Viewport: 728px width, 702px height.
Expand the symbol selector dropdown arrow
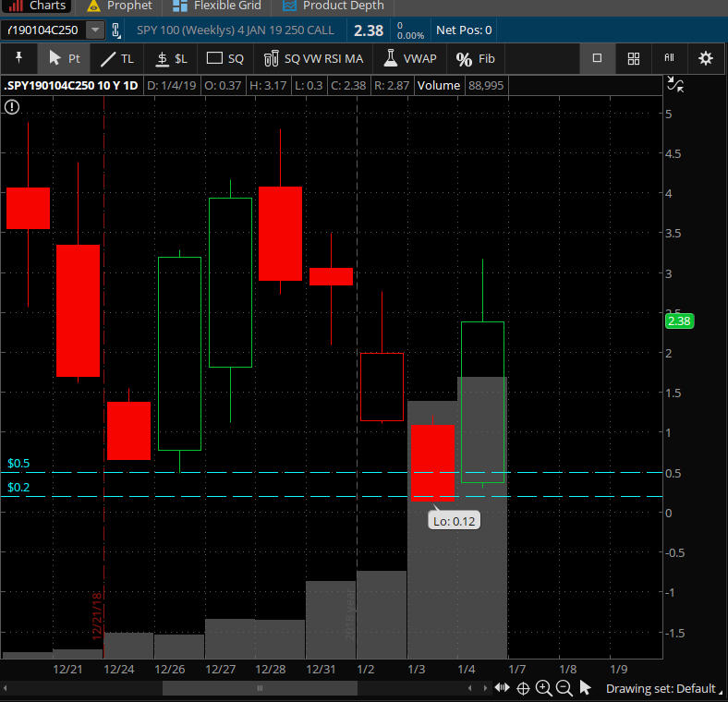(x=95, y=30)
